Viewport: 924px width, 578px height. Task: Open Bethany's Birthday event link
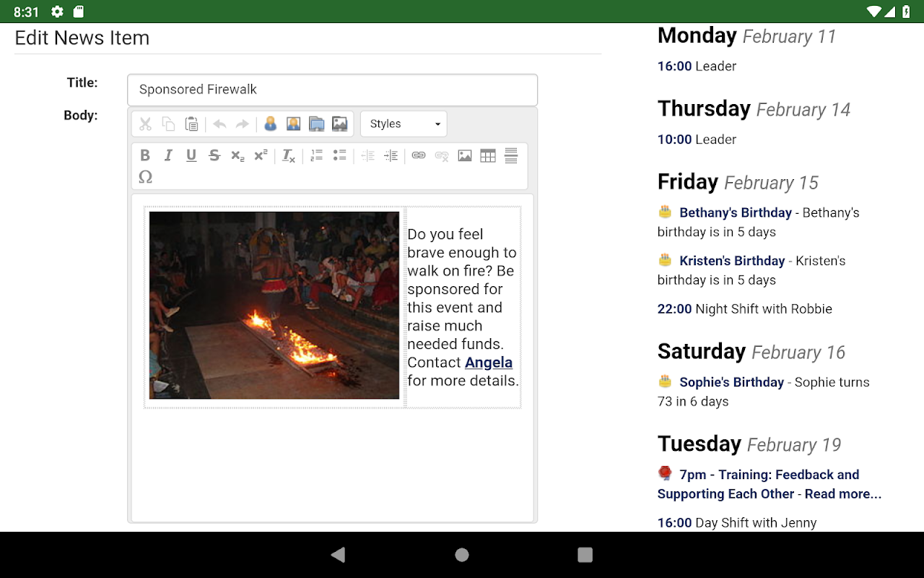tap(735, 212)
